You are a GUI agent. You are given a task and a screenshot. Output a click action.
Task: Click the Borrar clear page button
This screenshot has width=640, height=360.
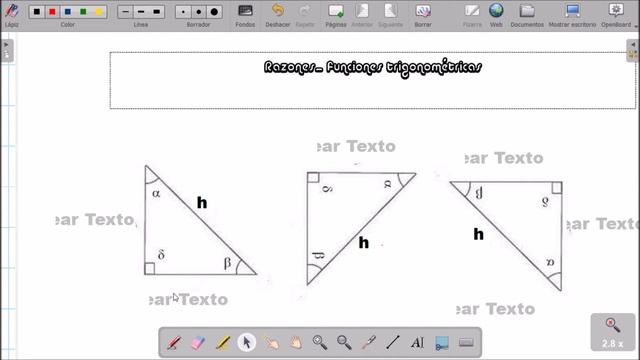(423, 15)
